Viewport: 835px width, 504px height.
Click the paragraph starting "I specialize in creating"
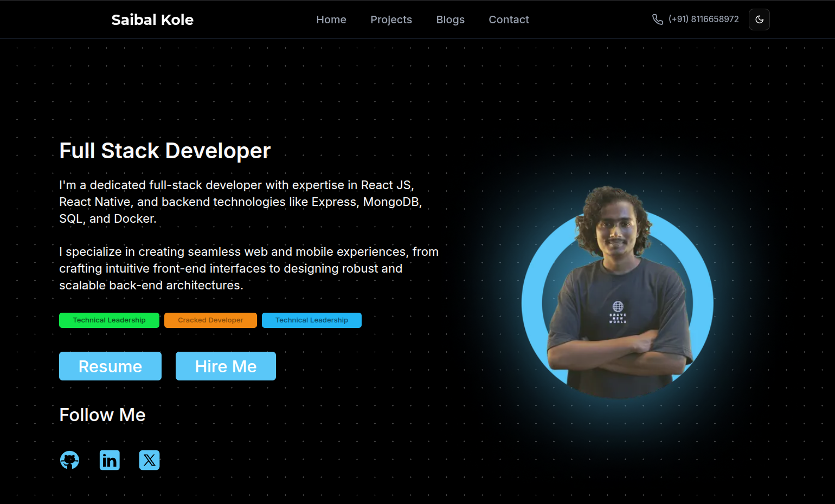coord(248,269)
